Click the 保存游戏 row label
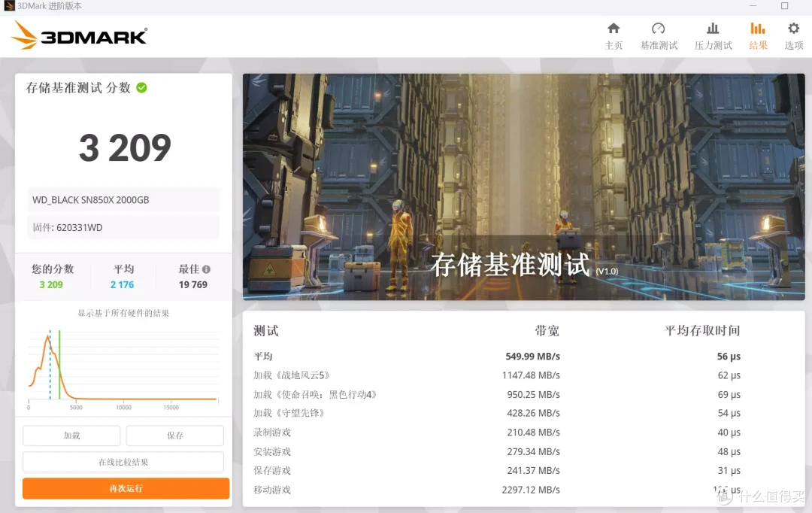 click(x=272, y=471)
